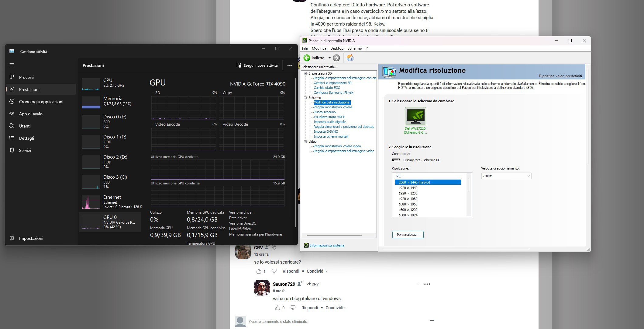644x329 pixels.
Task: Open Velocità di aggiornamento 240Hz dropdown
Action: (x=506, y=176)
